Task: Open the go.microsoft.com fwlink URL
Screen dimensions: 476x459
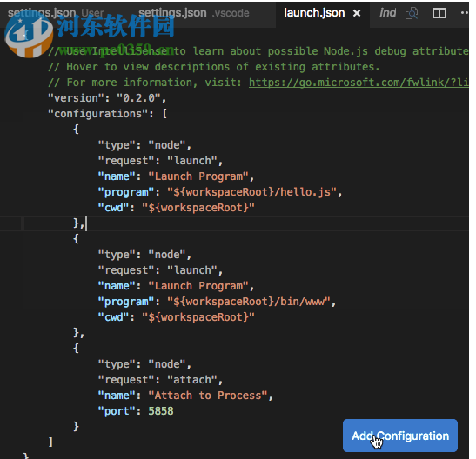Action: [x=359, y=83]
